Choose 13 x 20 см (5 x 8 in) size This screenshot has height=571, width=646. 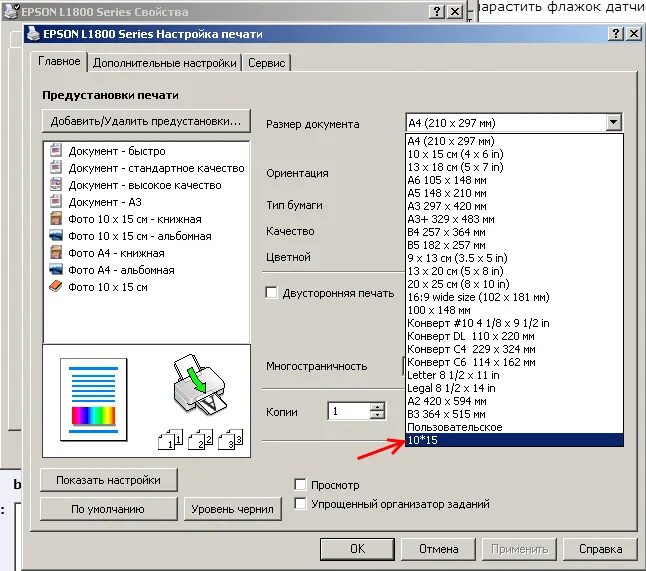pyautogui.click(x=514, y=271)
